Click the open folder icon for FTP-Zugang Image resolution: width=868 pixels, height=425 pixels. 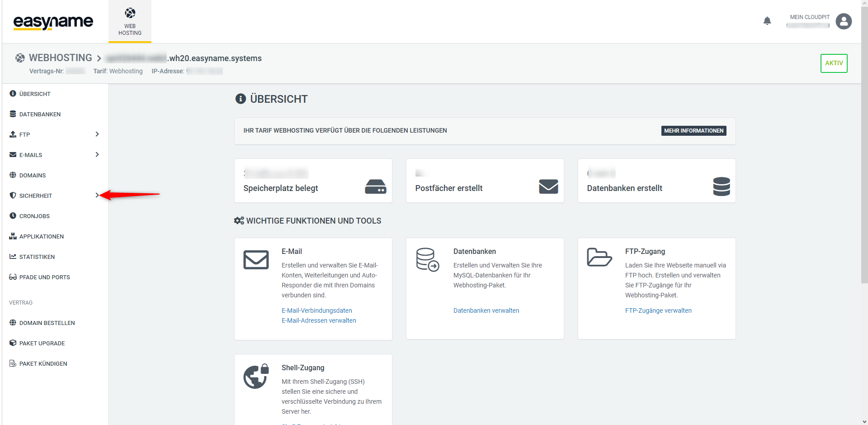coord(599,257)
